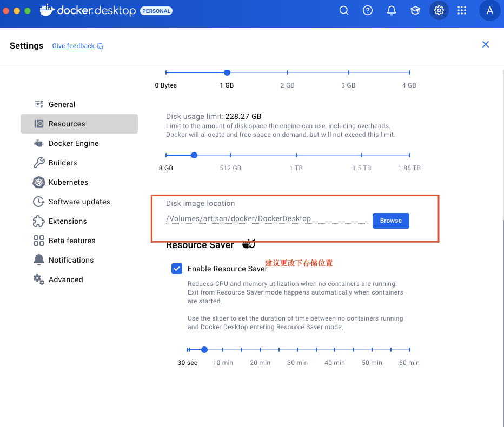
Task: Click the Disk image location path field
Action: [267, 219]
